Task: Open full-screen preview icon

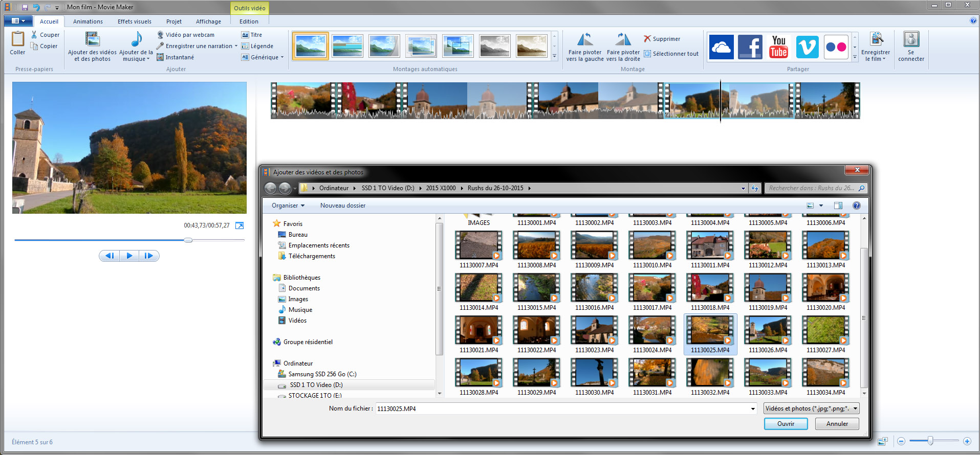Action: [x=239, y=225]
